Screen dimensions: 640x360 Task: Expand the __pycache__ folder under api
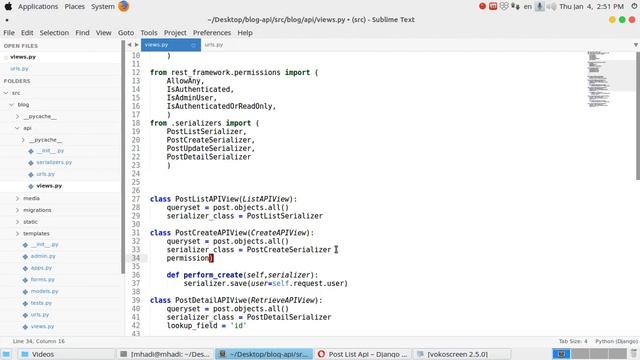pos(23,140)
